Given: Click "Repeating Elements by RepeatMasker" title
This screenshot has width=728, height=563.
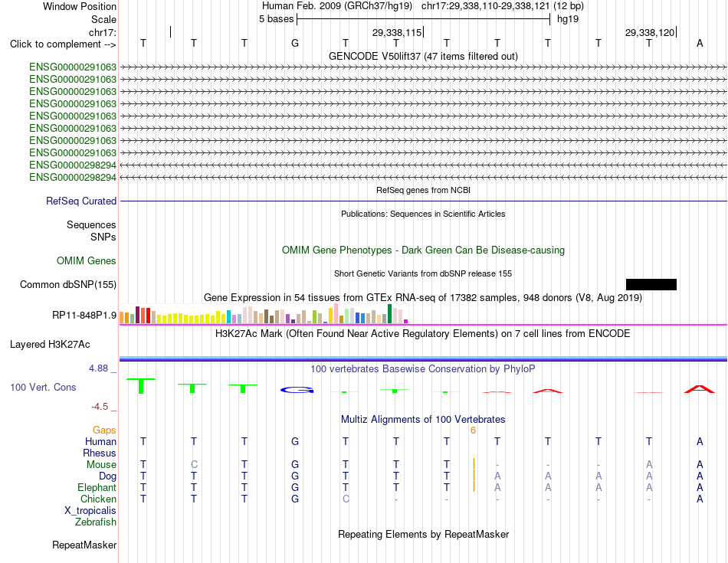Looking at the screenshot, I should pos(424,534).
